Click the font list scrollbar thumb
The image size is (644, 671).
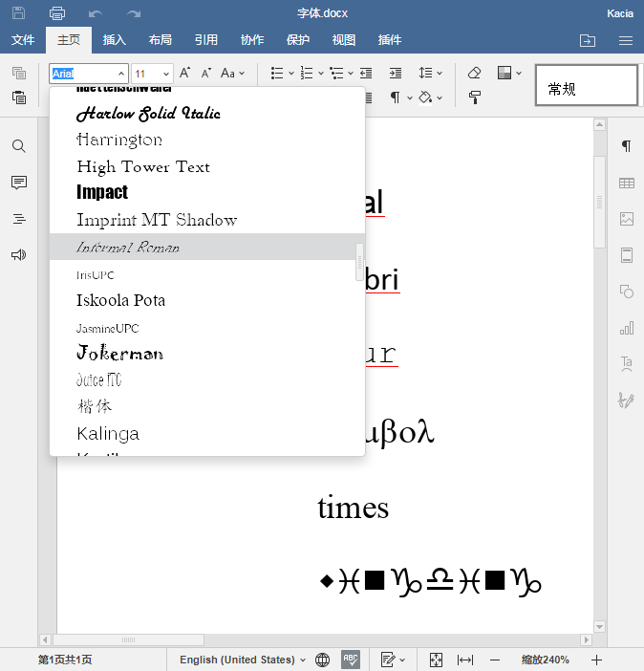pyautogui.click(x=359, y=262)
